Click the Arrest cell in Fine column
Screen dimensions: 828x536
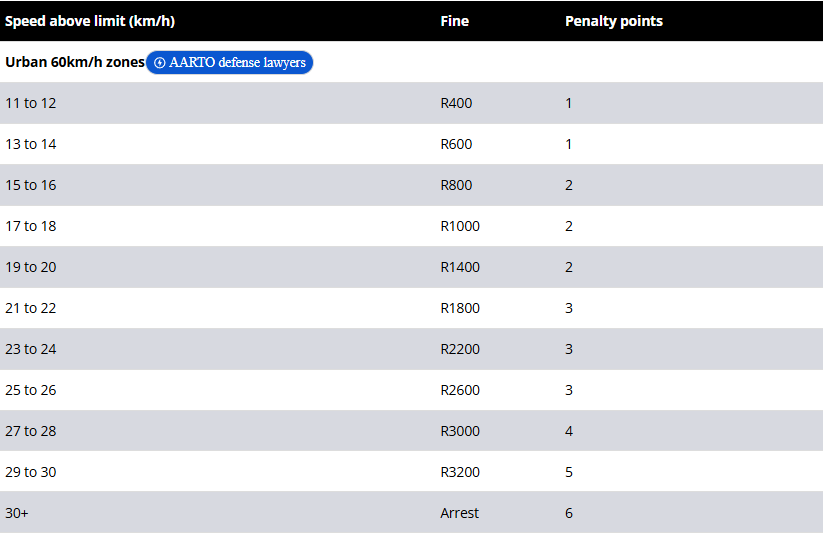coord(459,513)
